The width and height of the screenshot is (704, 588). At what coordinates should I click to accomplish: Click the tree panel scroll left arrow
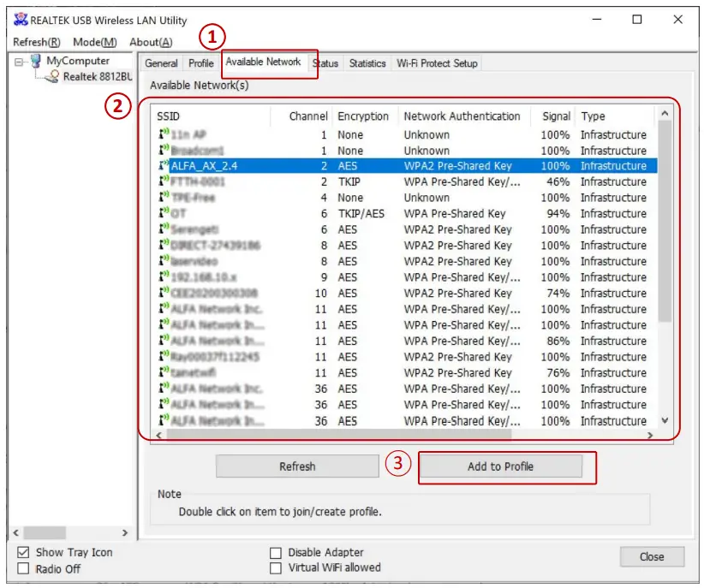click(15, 532)
